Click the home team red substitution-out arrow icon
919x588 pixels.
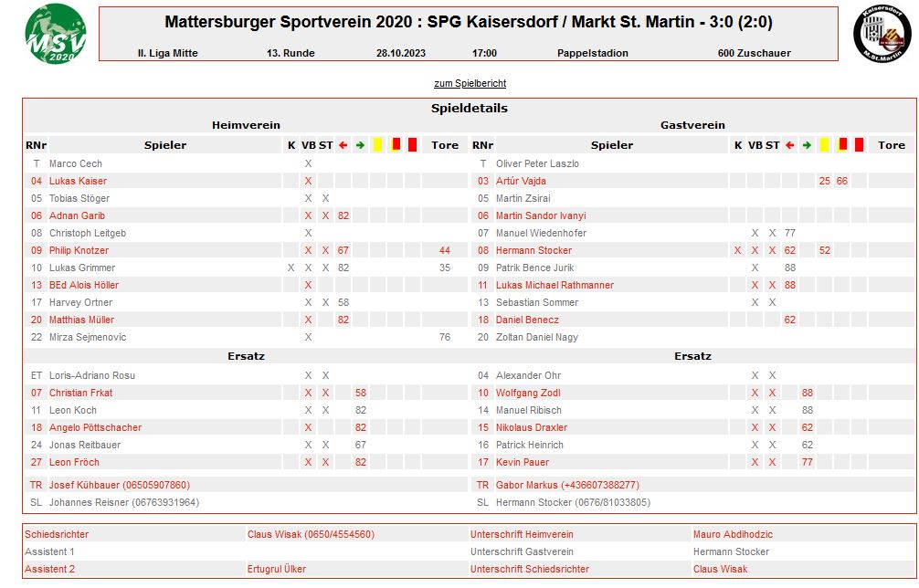[x=343, y=145]
